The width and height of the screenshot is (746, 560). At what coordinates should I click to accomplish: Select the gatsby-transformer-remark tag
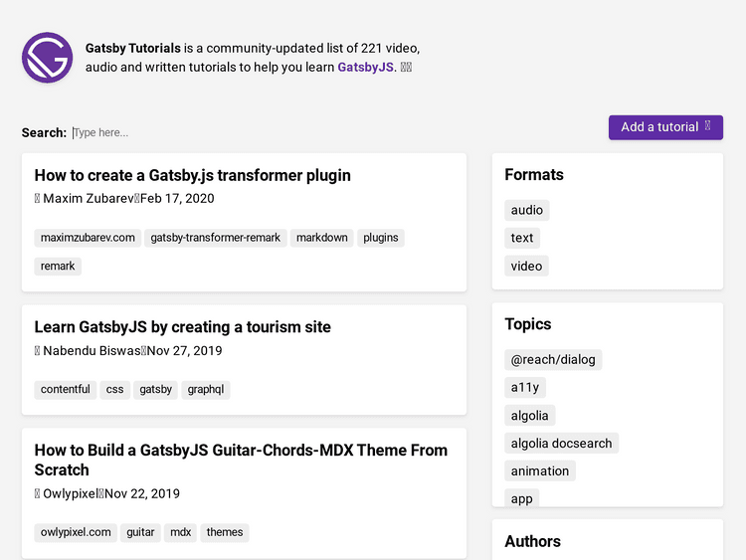pos(216,238)
